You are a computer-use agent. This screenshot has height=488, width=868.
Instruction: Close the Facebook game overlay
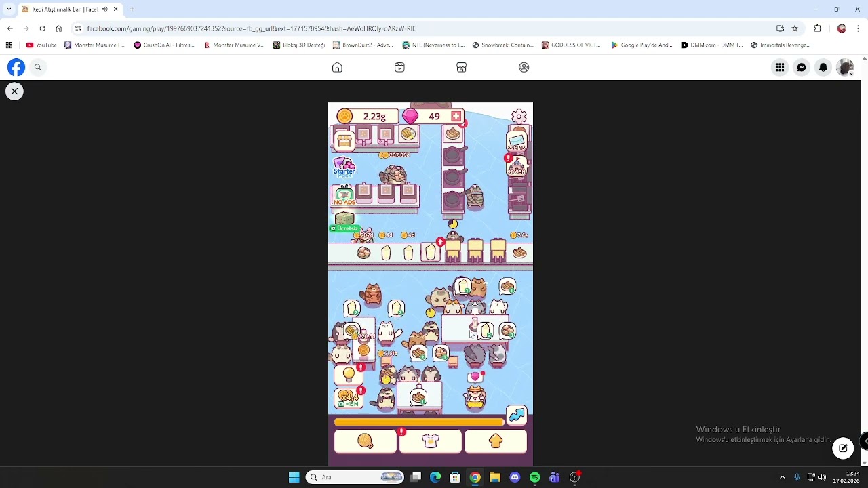(14, 91)
